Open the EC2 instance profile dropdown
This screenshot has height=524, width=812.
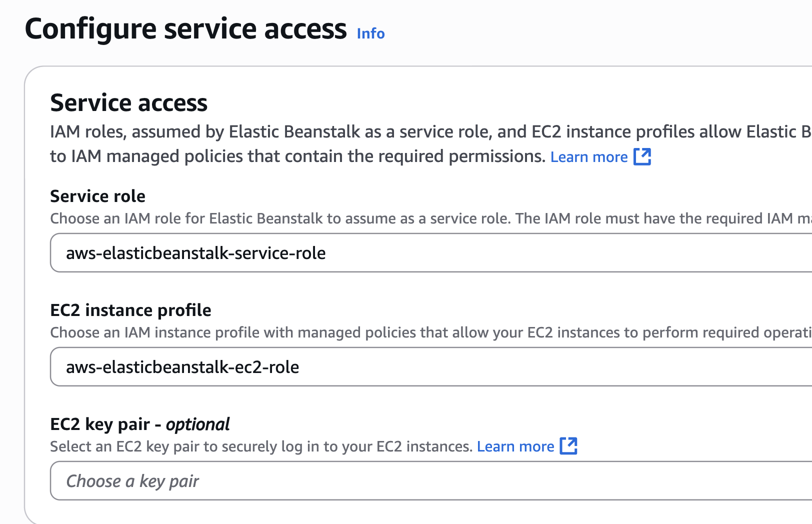click(431, 367)
